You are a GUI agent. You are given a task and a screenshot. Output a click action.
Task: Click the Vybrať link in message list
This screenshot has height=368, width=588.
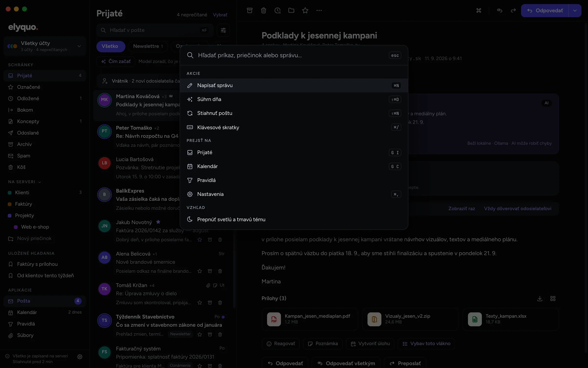220,15
